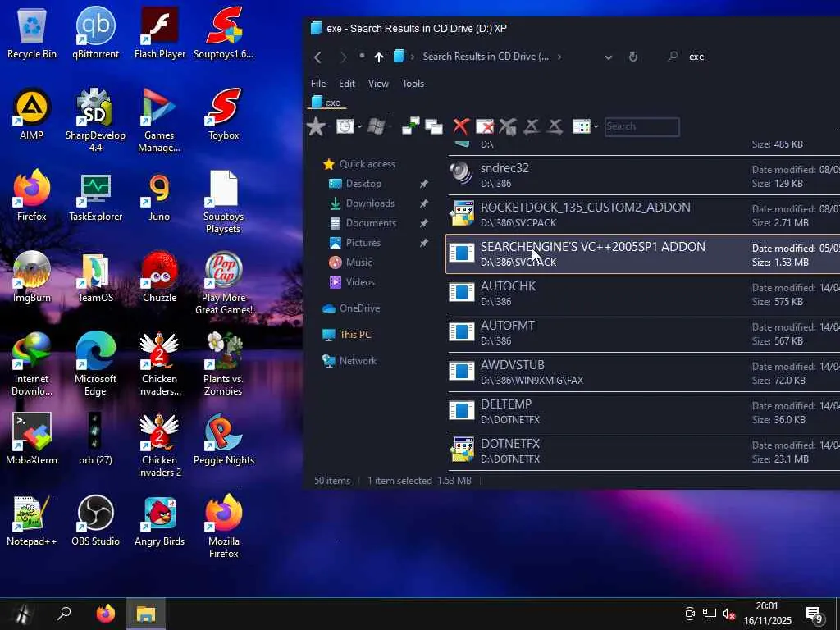Open the View menu
Viewport: 840px width, 630px height.
378,84
